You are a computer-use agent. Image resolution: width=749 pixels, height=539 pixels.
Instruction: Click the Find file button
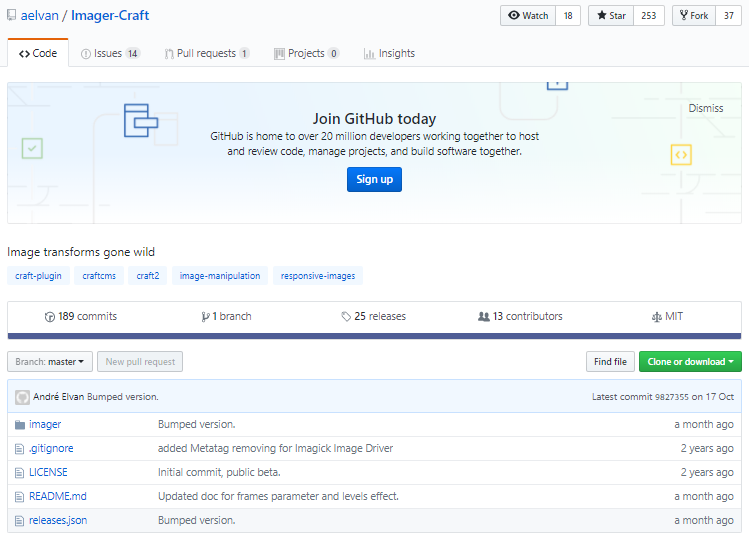coord(610,362)
